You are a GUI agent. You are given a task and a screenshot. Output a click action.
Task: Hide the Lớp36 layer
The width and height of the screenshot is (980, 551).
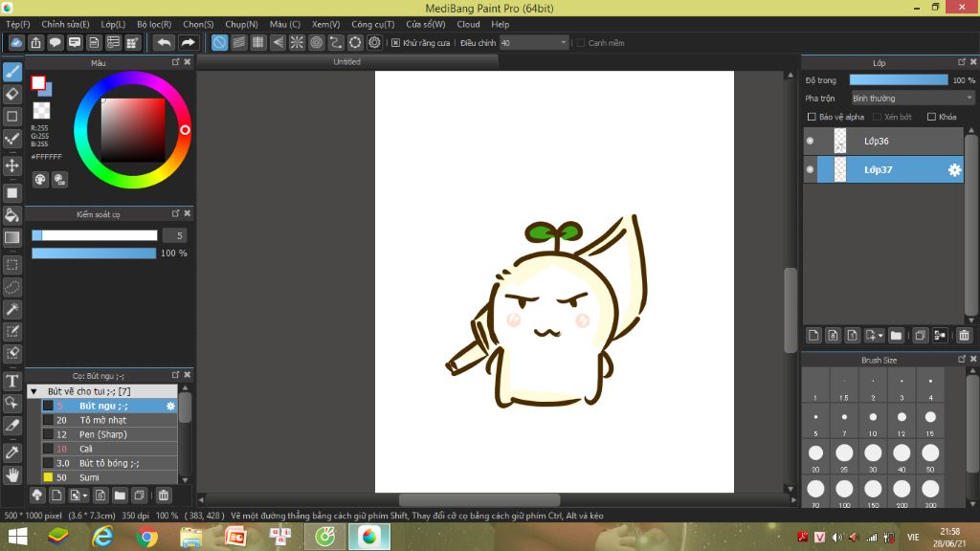[810, 142]
